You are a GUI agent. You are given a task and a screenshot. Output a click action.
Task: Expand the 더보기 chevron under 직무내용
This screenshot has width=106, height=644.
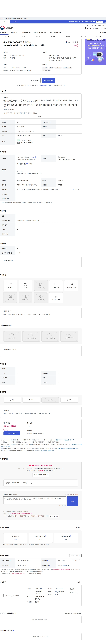click(x=40, y=116)
